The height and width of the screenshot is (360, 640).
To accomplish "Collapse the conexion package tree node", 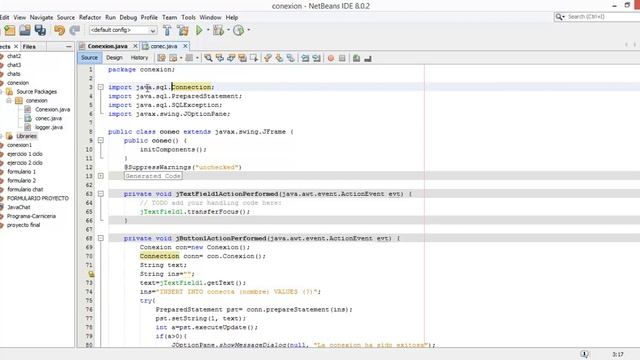I will [x=9, y=100].
